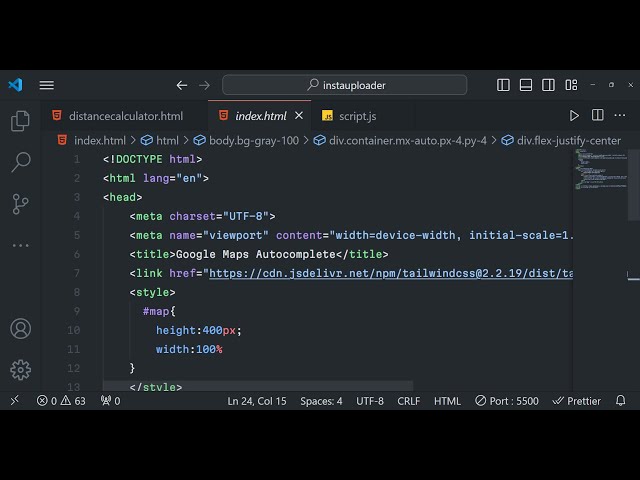This screenshot has width=640, height=480.
Task: Click the jsdelivr tailwindcss link in code
Action: point(390,273)
